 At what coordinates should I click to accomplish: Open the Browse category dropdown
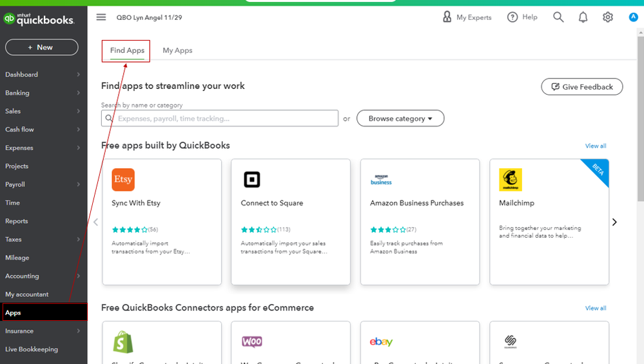400,118
